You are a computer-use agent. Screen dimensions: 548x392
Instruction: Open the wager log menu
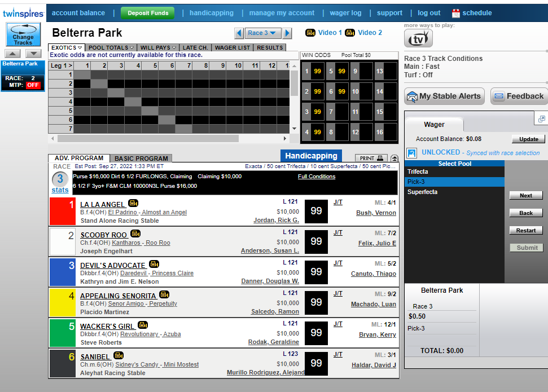[x=345, y=13]
